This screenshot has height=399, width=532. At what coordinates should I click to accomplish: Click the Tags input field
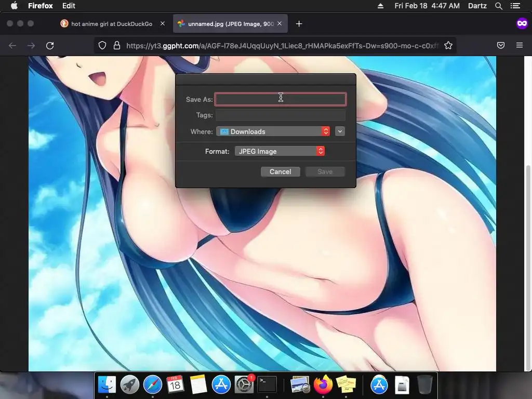point(281,115)
